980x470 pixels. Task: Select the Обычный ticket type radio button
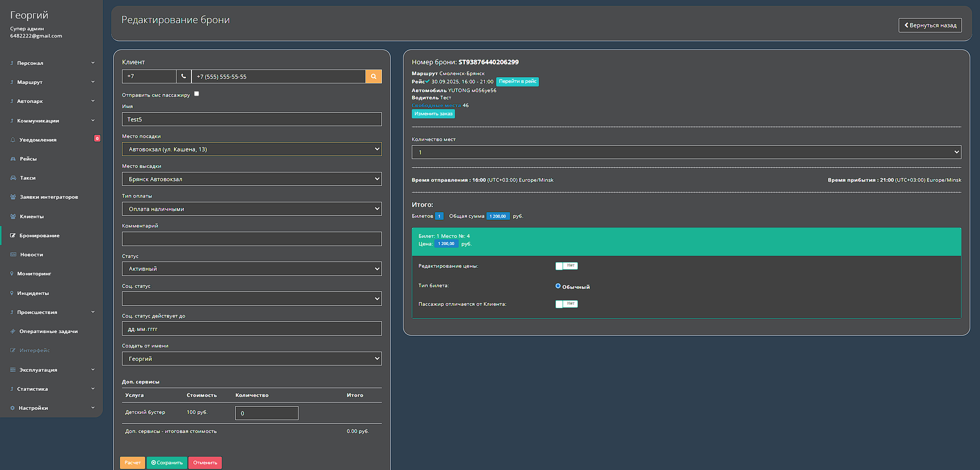point(558,286)
